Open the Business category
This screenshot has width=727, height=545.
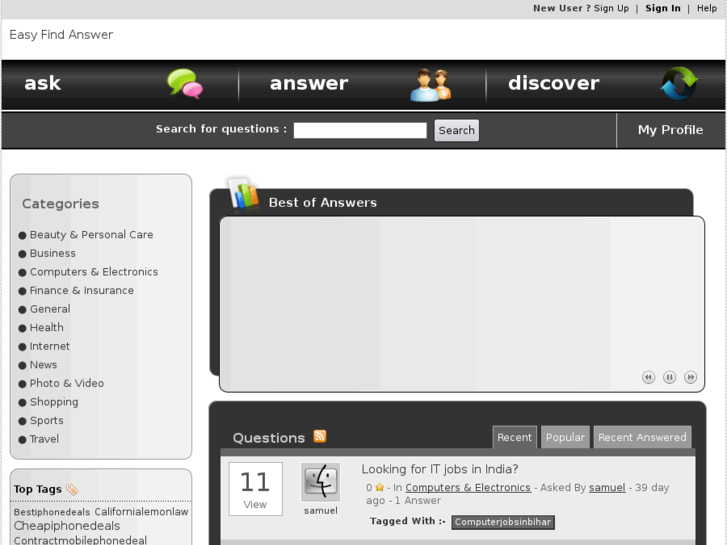(x=52, y=253)
